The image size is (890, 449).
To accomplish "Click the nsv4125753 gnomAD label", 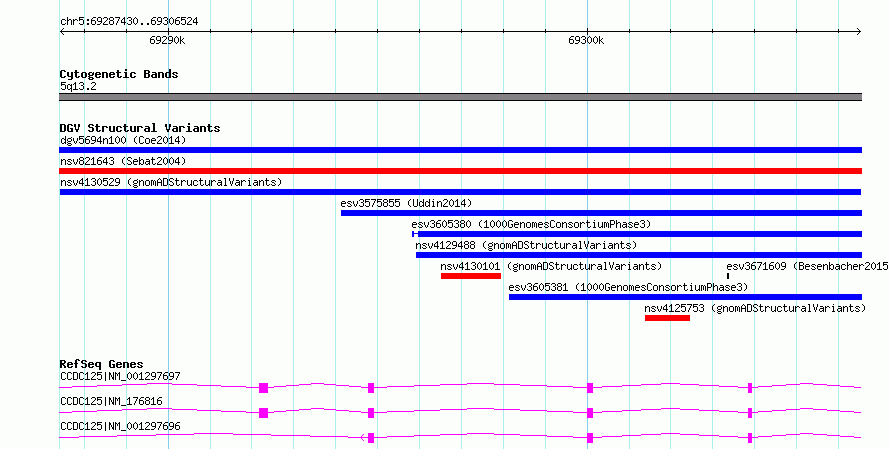I will (x=755, y=308).
